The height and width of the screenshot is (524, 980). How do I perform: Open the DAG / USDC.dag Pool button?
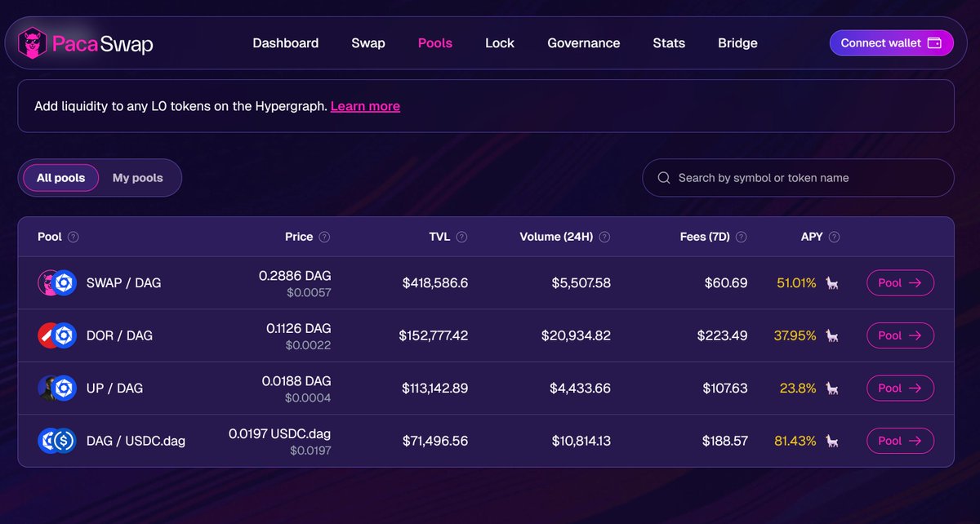[900, 441]
